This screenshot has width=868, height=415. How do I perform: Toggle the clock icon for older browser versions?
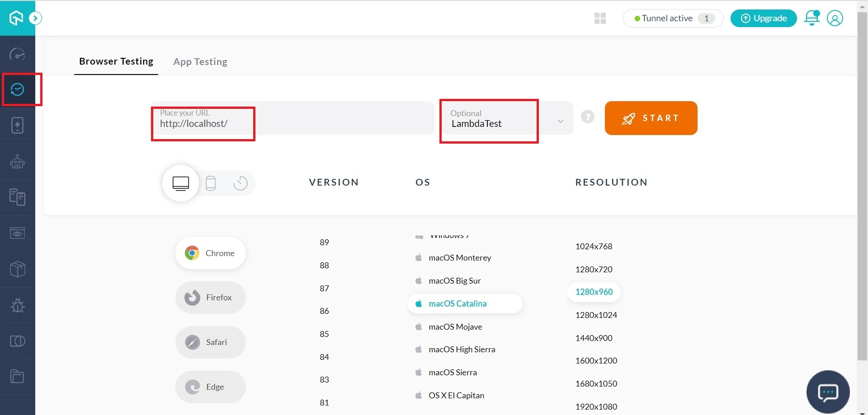[240, 183]
